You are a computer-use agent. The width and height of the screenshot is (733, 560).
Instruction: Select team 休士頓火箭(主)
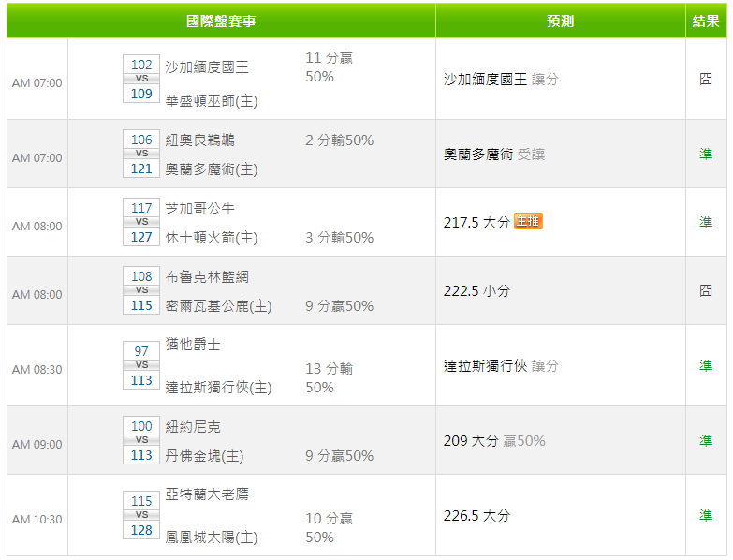(212, 238)
